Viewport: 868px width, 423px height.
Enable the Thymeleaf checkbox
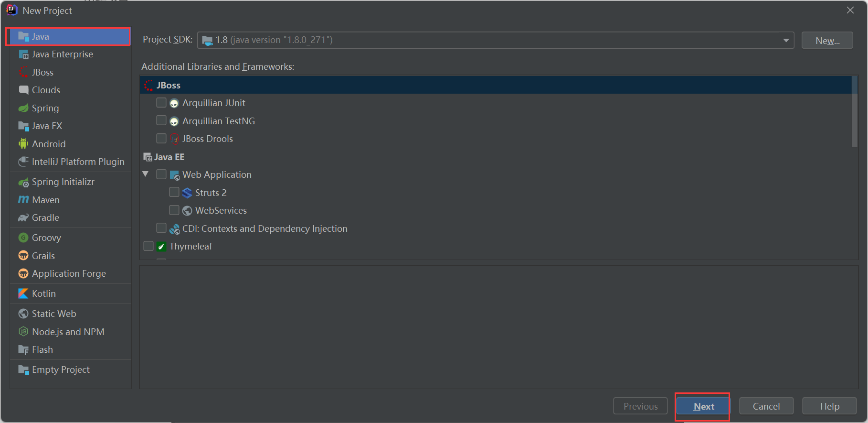[x=148, y=246]
